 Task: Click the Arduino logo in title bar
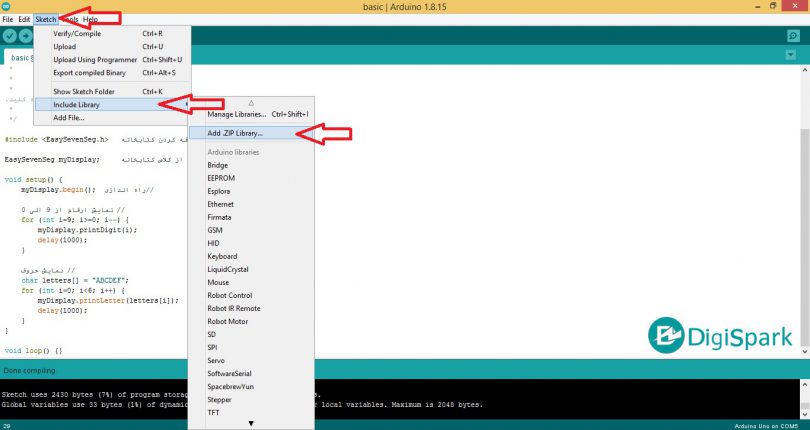[x=8, y=7]
